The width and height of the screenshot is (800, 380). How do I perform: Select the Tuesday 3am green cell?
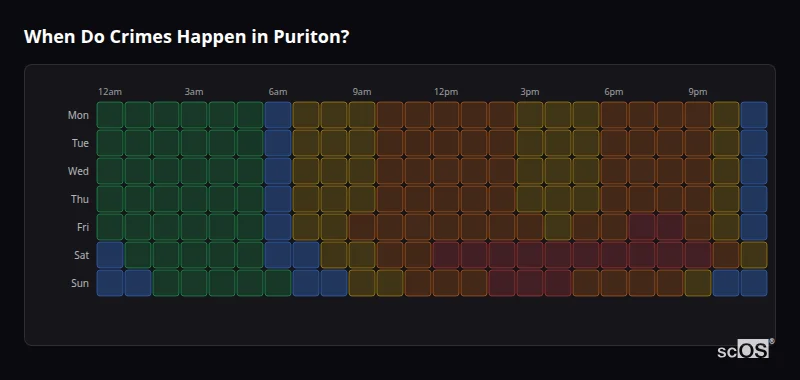(194, 143)
